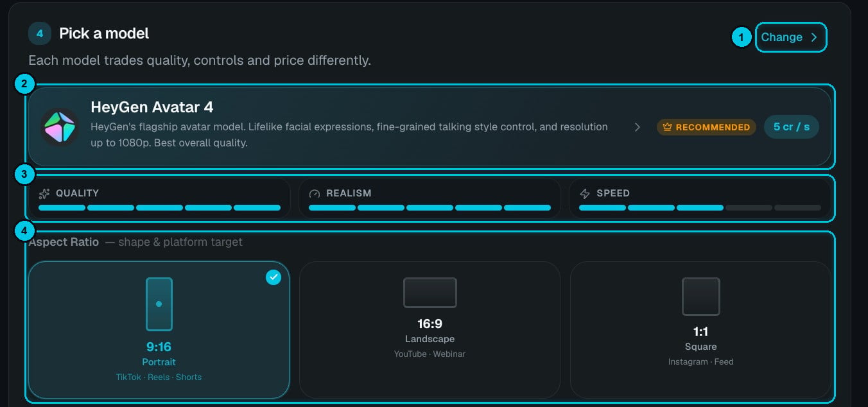Click the 5 cr / s price pill
Screen dimensions: 868x407
[x=792, y=126]
